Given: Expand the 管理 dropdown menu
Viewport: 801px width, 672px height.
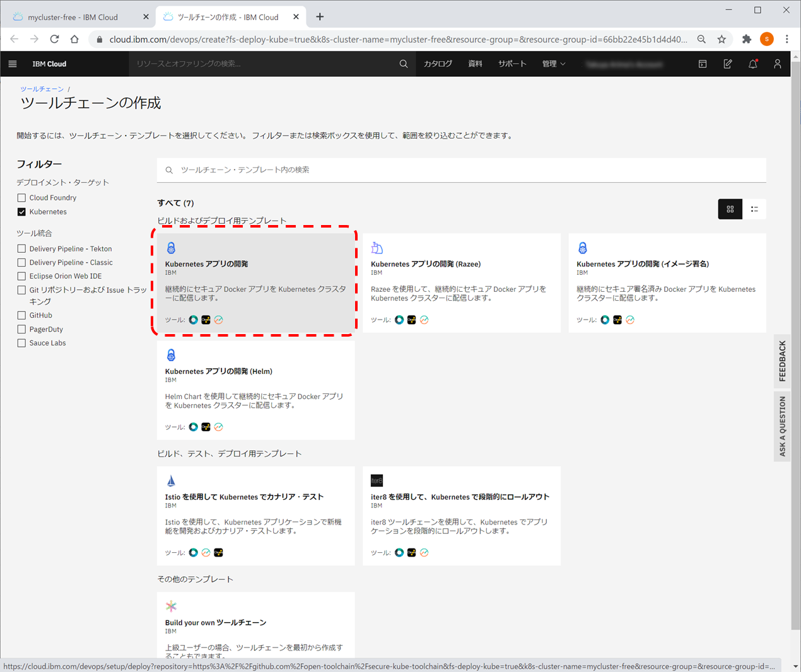Looking at the screenshot, I should 554,64.
